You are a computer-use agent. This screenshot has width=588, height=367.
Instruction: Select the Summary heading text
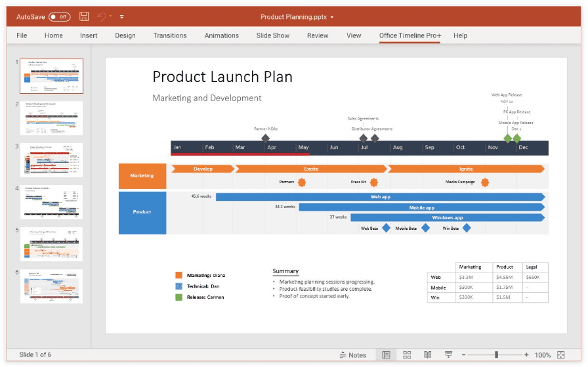coord(285,271)
